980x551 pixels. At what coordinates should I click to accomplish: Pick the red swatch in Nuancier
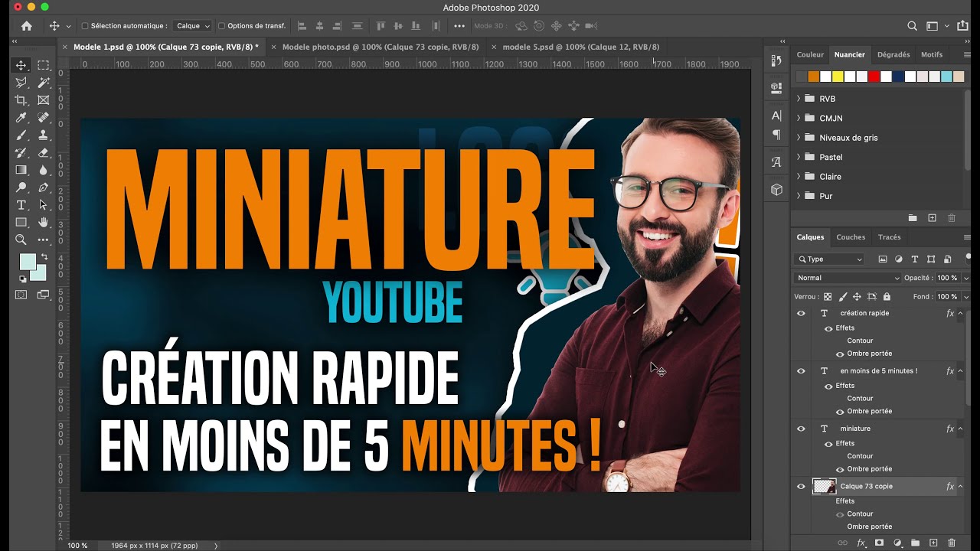point(874,77)
